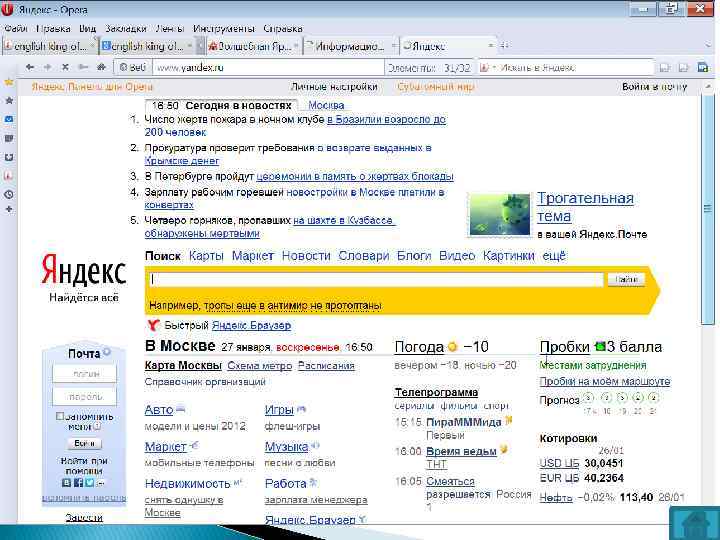720x540 pixels.
Task: Open the Яндекс Браузер link after Быстрый
Action: point(251,326)
